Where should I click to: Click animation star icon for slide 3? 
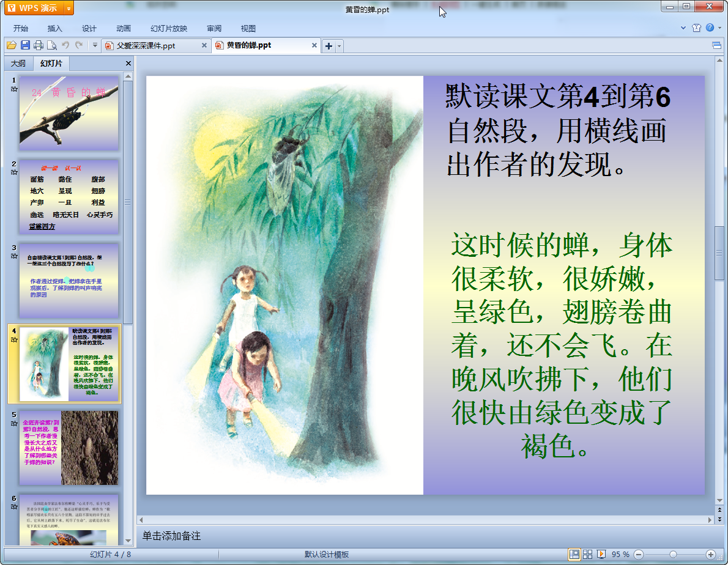(x=14, y=256)
